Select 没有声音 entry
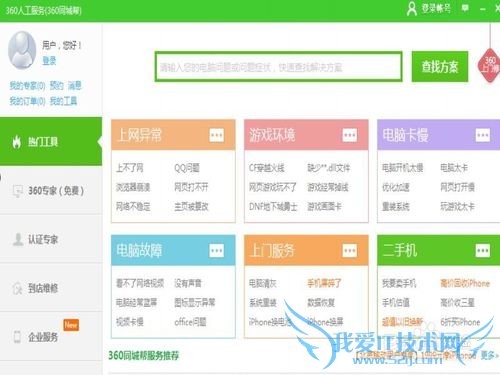500x375 pixels. coord(188,283)
